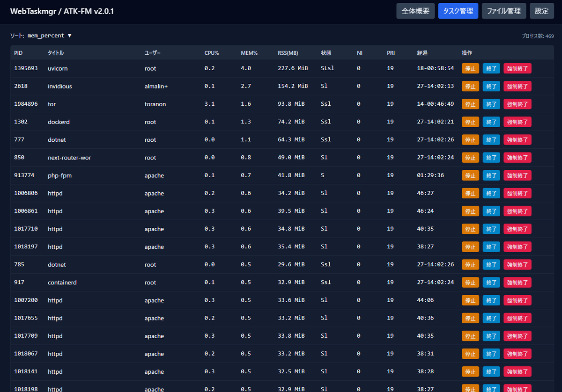Image resolution: width=562 pixels, height=392 pixels.
Task: Select PID 1395693 cell
Action: 26,68
